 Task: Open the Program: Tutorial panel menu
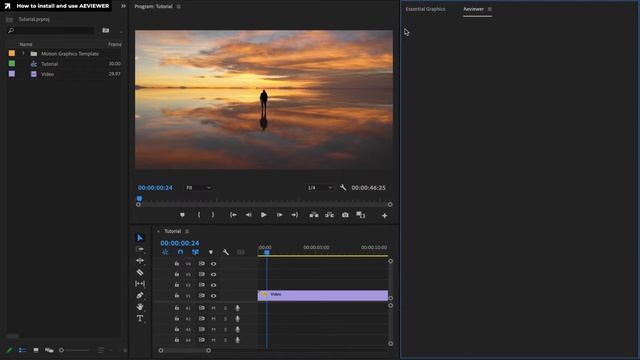click(x=179, y=7)
